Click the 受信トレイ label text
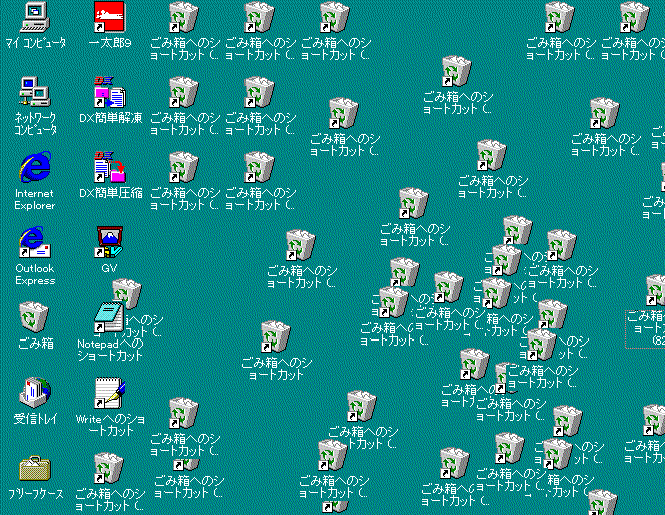Viewport: 665px width, 515px height. click(35, 419)
